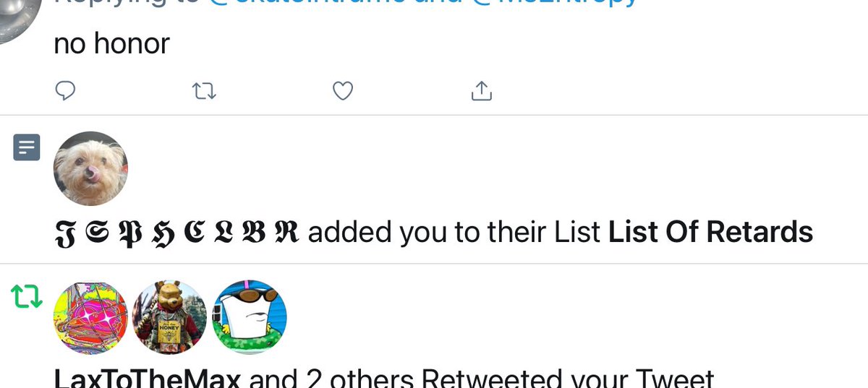Tap the reply bubble icon under 'no honor'
Image resolution: width=868 pixels, height=388 pixels.
[66, 90]
